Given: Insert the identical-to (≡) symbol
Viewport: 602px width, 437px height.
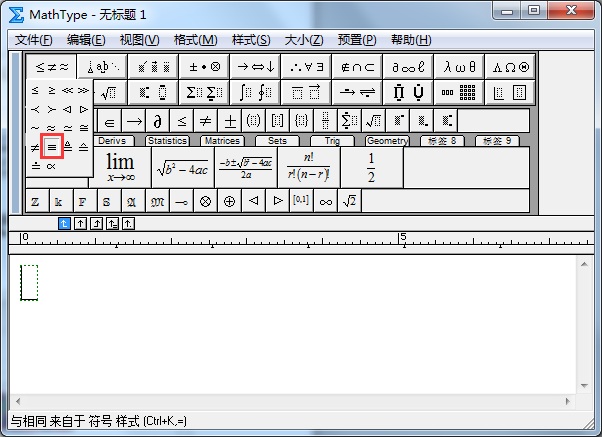Looking at the screenshot, I should [x=52, y=146].
